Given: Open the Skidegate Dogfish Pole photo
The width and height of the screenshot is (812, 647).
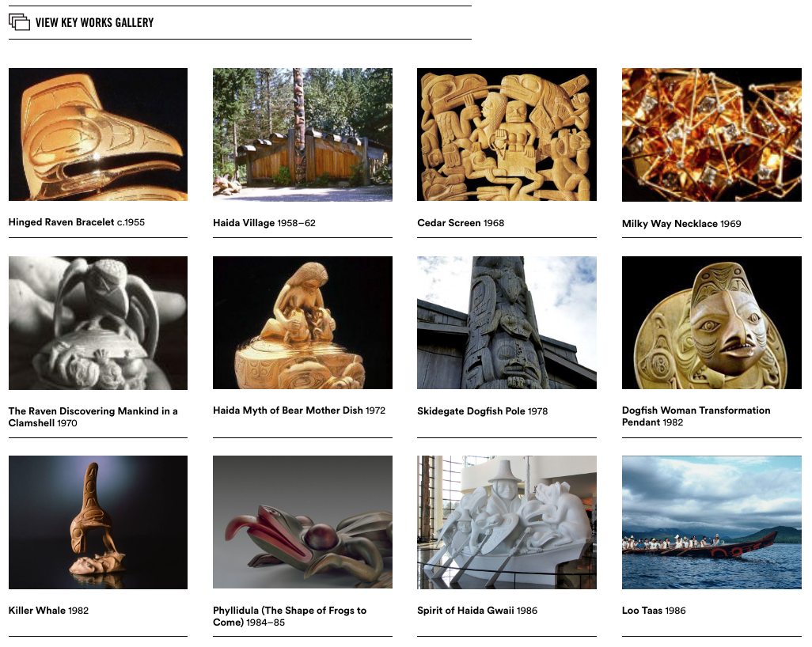Looking at the screenshot, I should 507,323.
